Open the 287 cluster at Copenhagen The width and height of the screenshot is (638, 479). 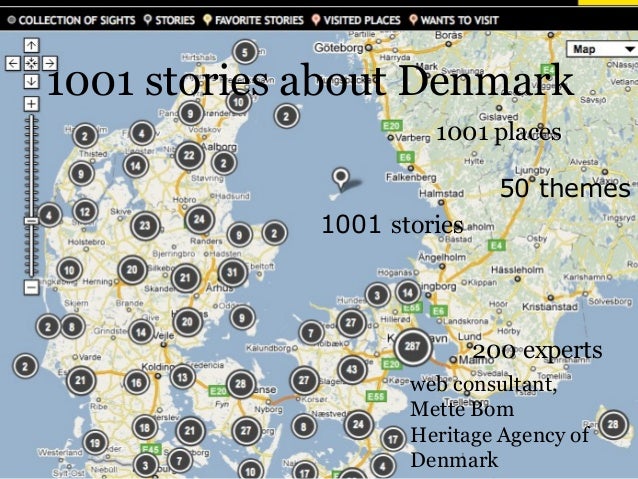413,347
